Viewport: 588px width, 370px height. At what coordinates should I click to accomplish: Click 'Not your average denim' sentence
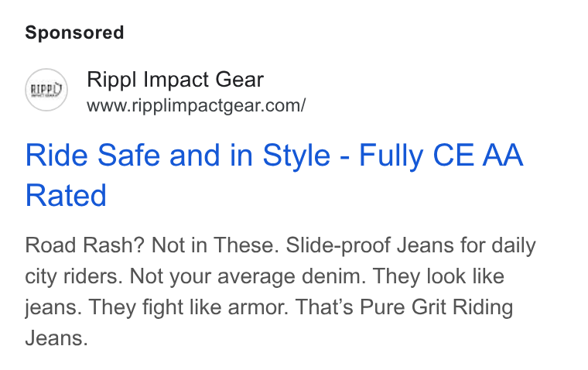[x=248, y=277]
